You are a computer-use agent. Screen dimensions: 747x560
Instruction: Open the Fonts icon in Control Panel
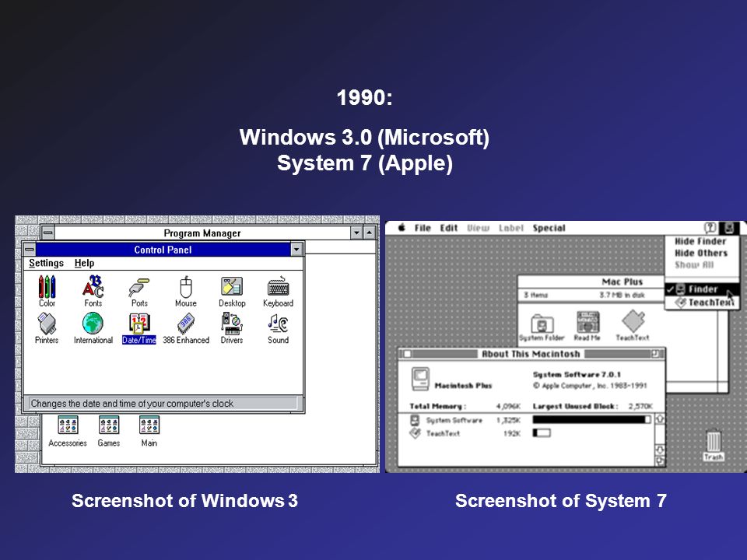(x=93, y=291)
